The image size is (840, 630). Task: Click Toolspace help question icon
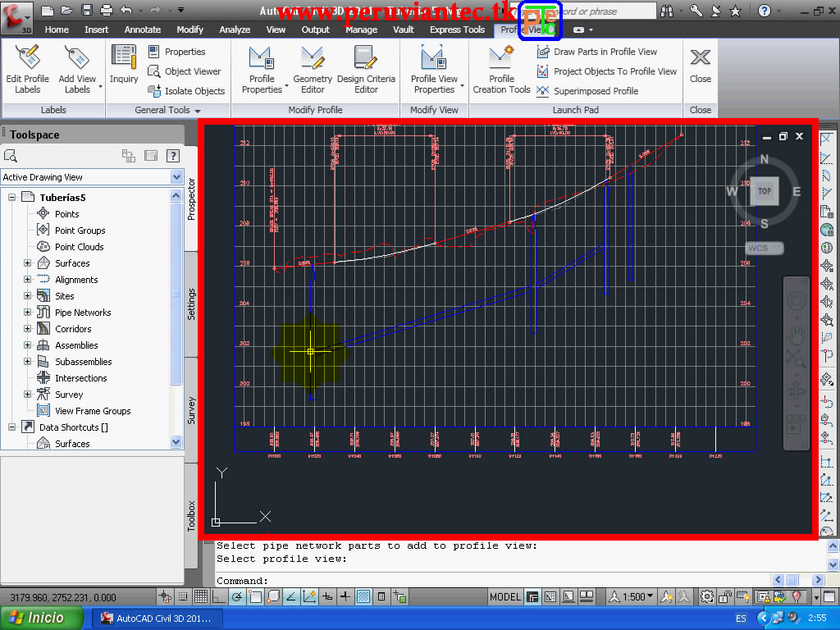click(x=172, y=156)
